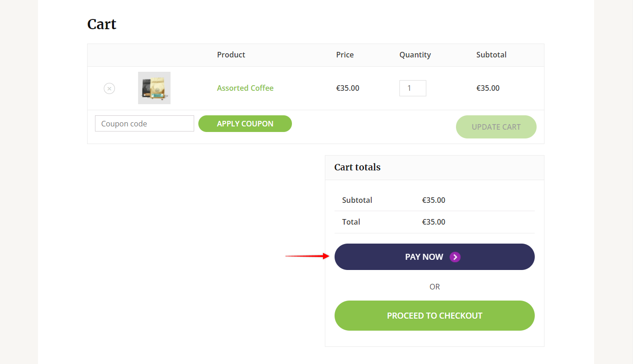Open the Assorted Coffee product thumbnail

(x=154, y=88)
